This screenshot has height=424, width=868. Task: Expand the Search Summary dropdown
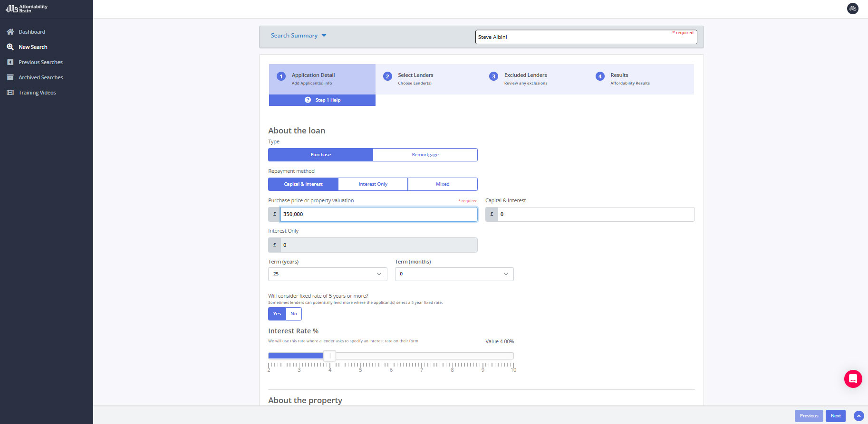[299, 36]
